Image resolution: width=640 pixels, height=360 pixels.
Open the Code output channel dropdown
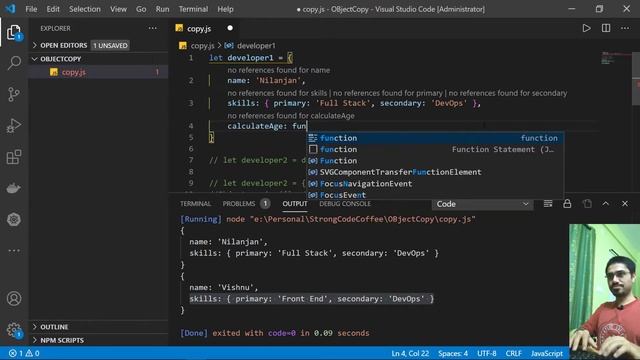tap(482, 204)
